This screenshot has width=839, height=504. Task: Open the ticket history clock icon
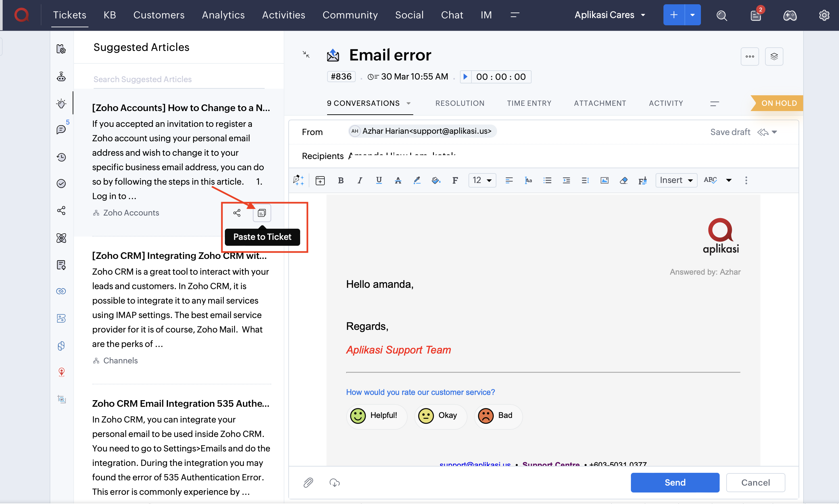pos(61,157)
